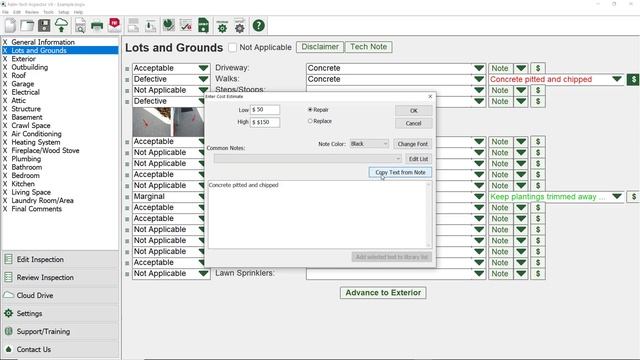Open the checklist with red mark icon
This screenshot has height=360, width=640.
pos(186,26)
